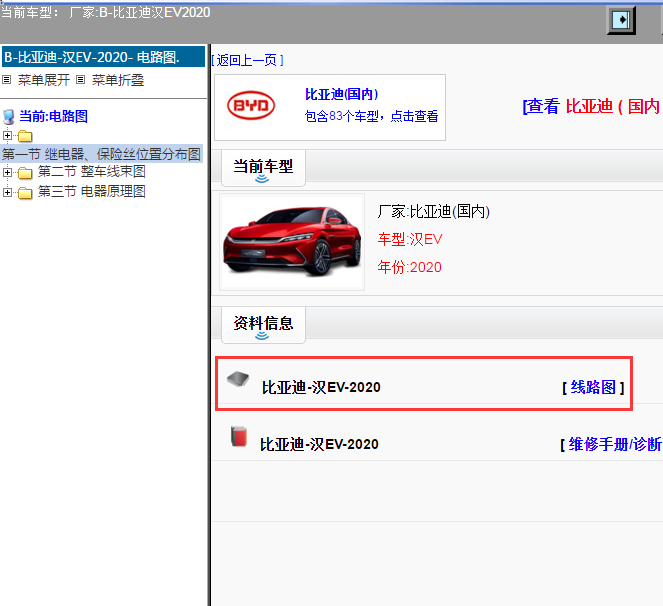The height and width of the screenshot is (606, 663).
Task: Click 查看 比亚迪 (国内 link at right
Action: click(592, 106)
